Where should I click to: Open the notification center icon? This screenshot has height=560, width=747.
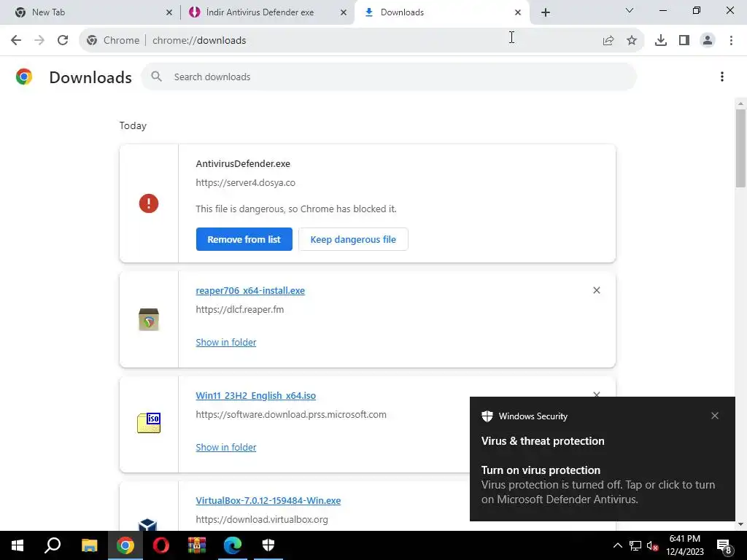724,545
